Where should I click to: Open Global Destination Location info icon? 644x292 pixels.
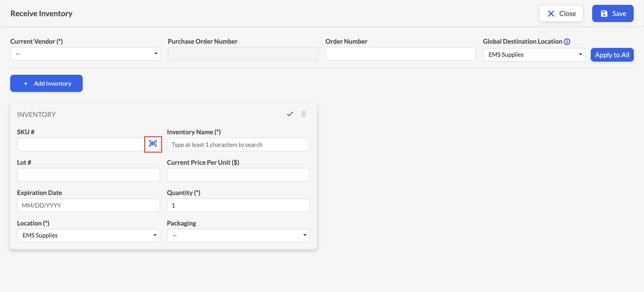point(567,42)
